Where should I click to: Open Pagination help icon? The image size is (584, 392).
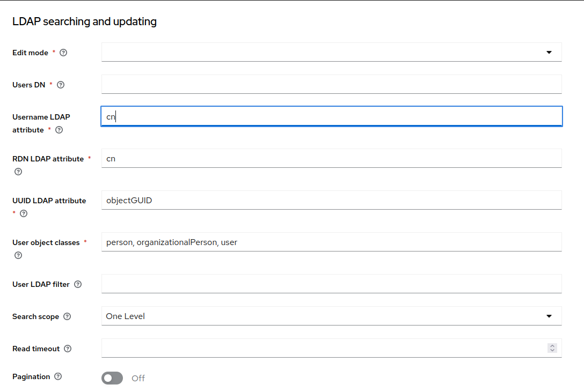coord(58,376)
